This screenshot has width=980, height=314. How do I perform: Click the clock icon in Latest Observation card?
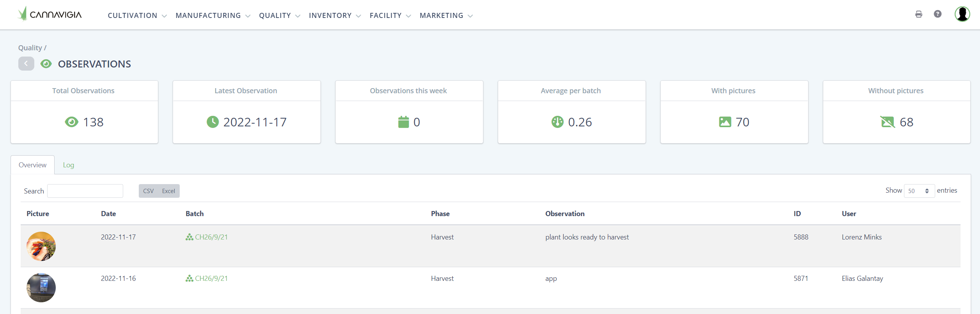[x=212, y=122]
